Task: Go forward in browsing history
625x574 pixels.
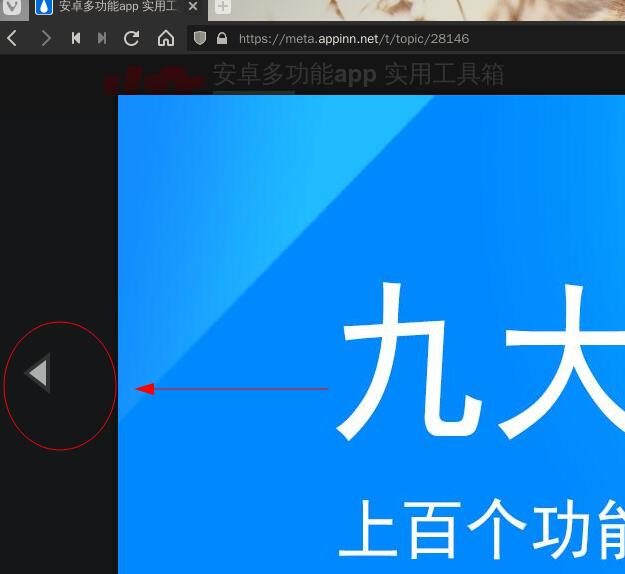Action: (45, 39)
